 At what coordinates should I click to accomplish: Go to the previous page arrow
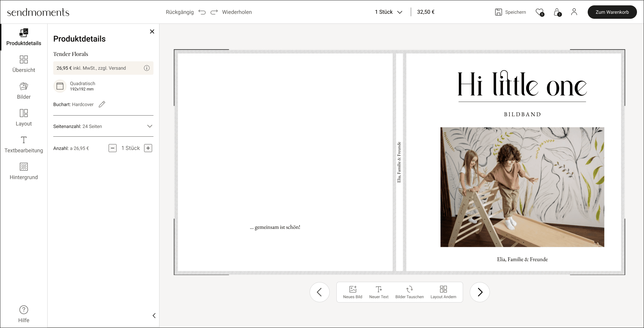click(320, 292)
